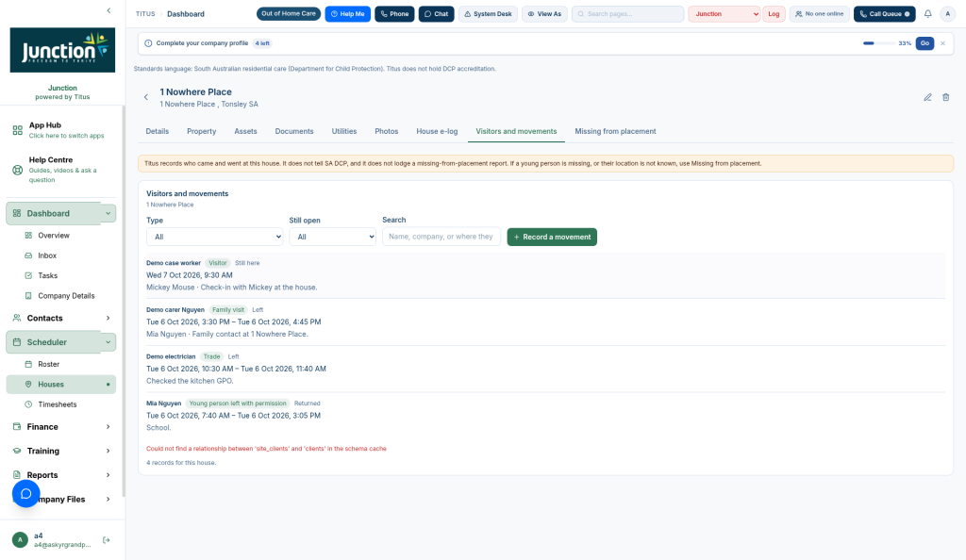Open the Demo carer Nguyen record
This screenshot has width=966, height=560.
(545, 321)
